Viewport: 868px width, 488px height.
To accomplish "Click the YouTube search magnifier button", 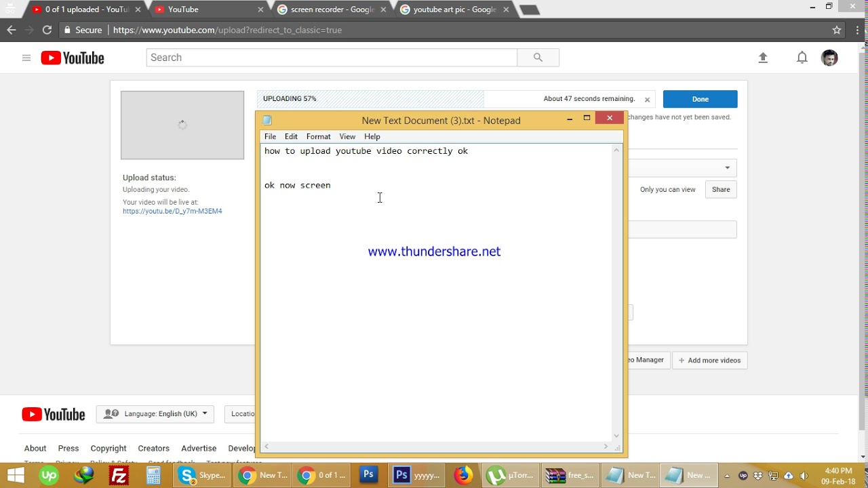I will tap(538, 58).
